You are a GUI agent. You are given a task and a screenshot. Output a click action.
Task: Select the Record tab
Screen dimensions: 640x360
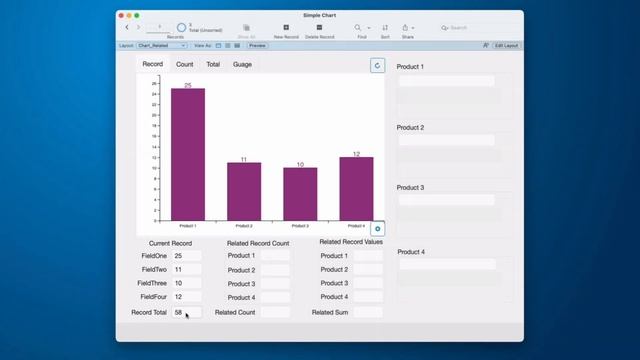tap(153, 64)
